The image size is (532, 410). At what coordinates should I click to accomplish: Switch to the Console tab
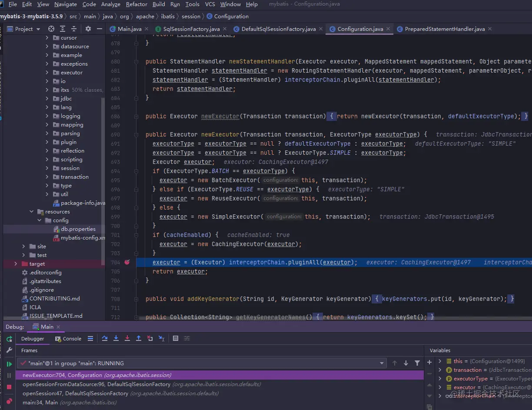(69, 339)
